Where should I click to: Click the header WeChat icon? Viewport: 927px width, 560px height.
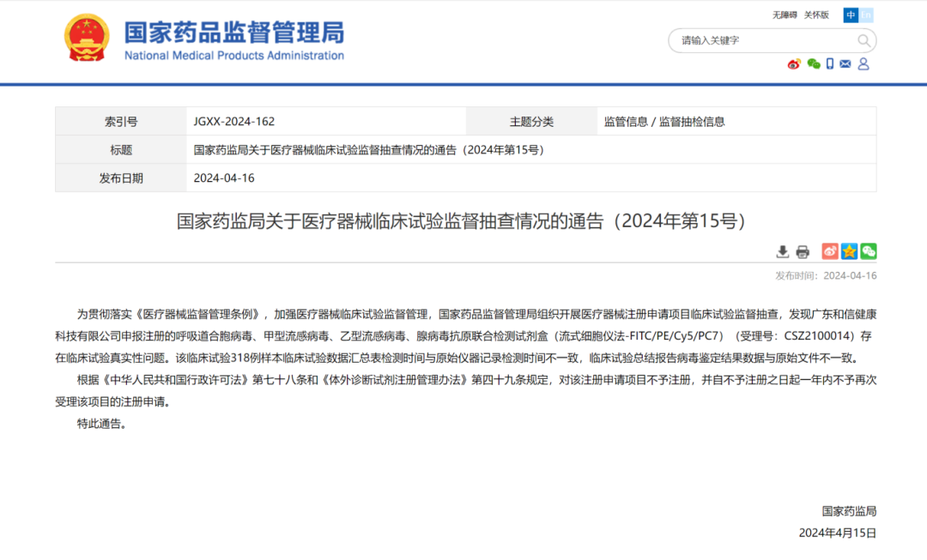pos(813,64)
